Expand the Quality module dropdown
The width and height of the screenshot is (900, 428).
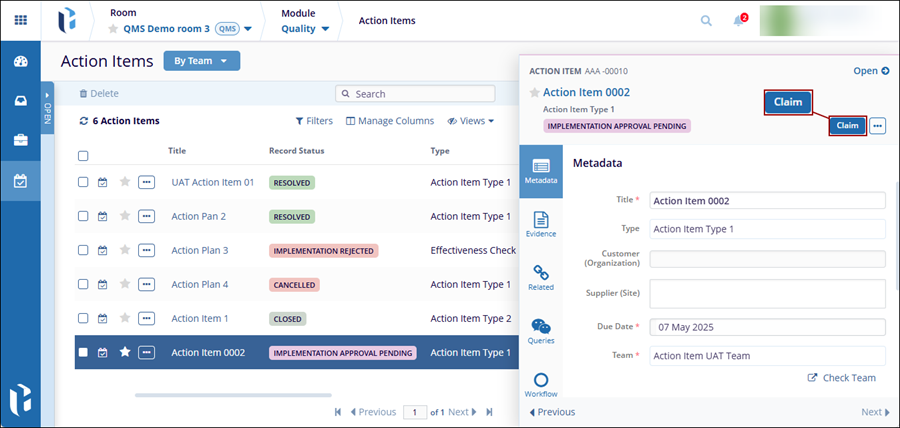[x=305, y=29]
